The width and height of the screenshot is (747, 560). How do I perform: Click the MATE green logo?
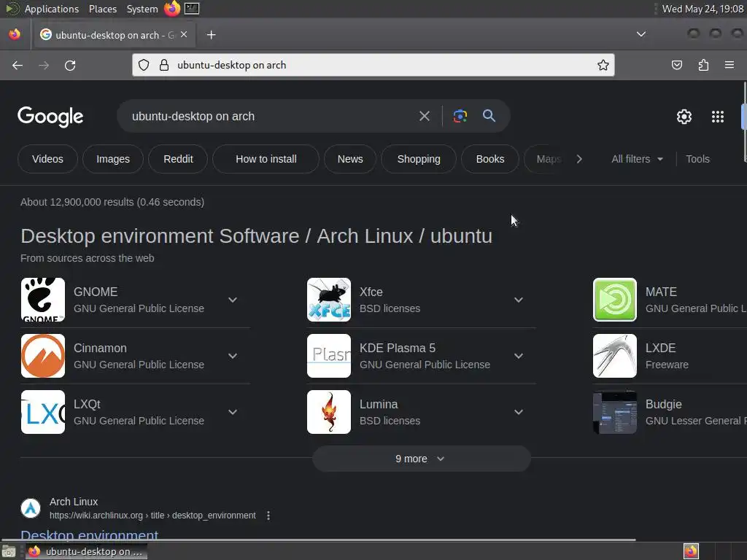click(x=614, y=300)
